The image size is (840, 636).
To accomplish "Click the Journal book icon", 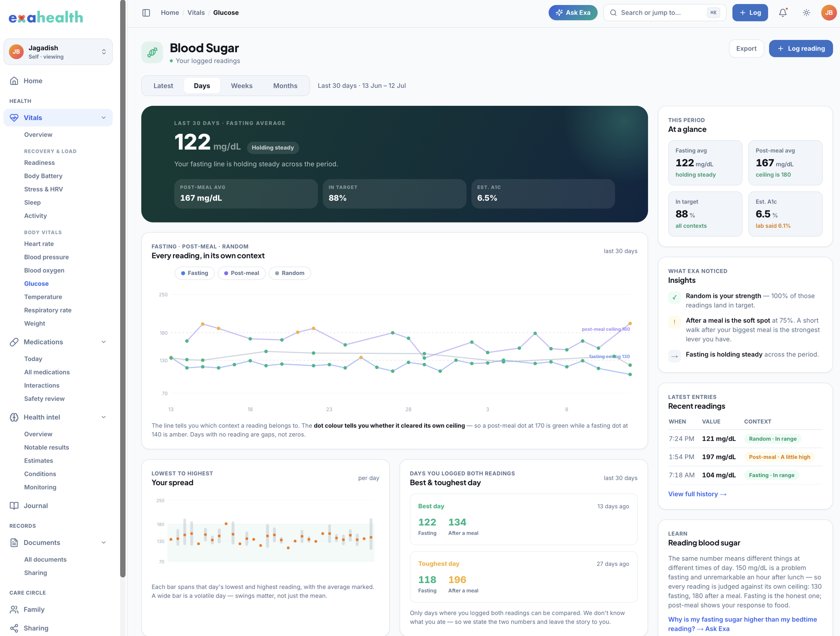I will tap(14, 505).
